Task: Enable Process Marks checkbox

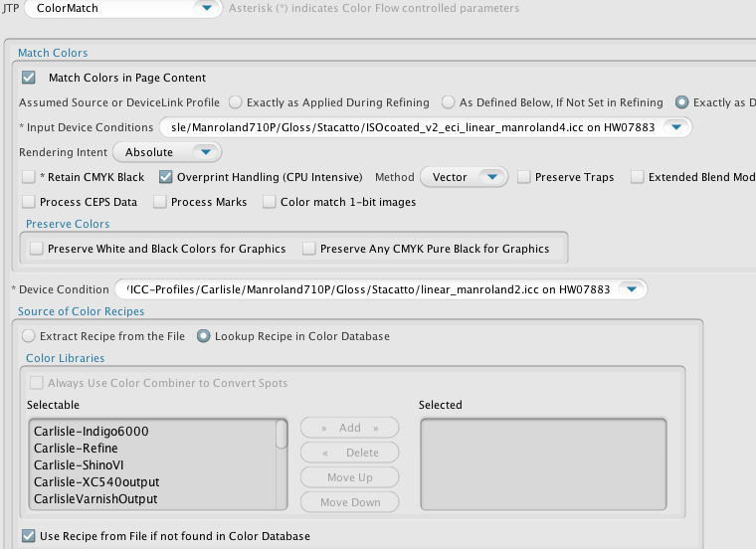Action: (160, 202)
